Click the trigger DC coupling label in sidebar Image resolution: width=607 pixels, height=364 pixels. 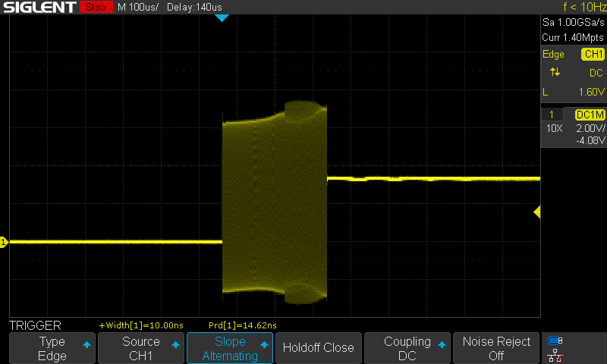pyautogui.click(x=596, y=73)
